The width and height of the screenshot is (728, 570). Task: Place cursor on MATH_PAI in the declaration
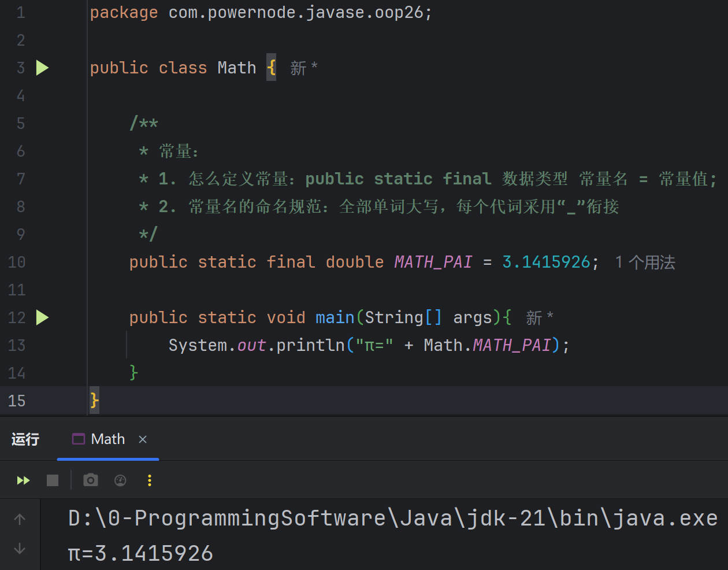pos(433,262)
